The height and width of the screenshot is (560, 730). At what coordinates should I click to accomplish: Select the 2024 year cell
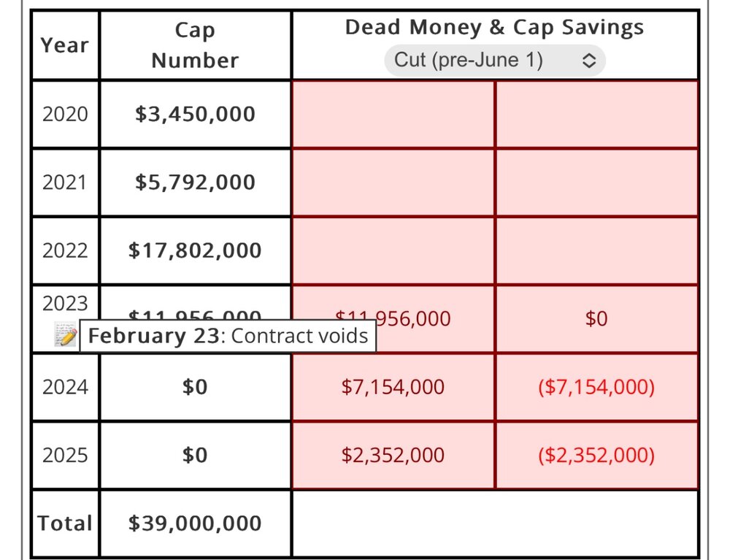coord(65,387)
